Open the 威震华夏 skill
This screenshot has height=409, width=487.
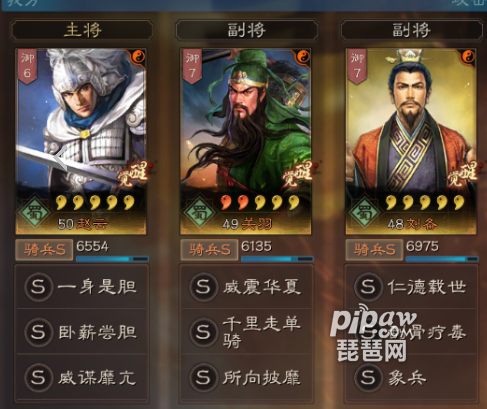tap(247, 286)
